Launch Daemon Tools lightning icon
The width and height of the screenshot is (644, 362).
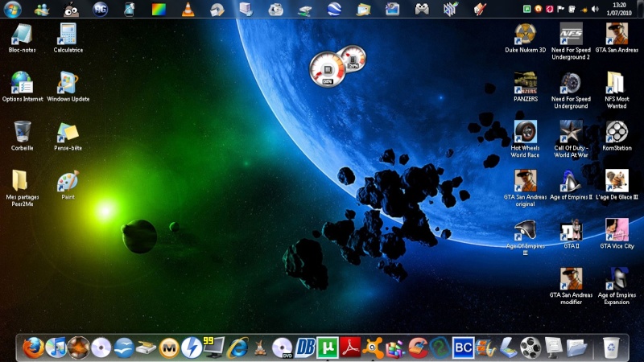(192, 348)
